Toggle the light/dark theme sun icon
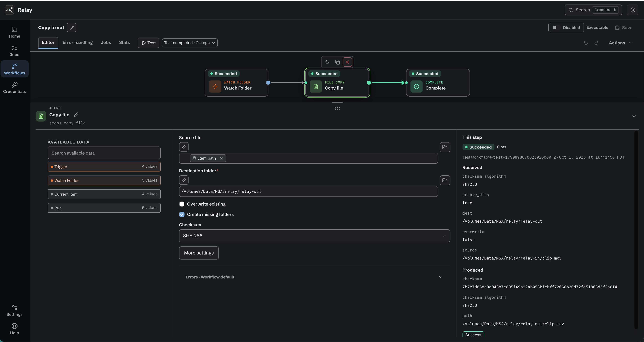 [x=633, y=10]
